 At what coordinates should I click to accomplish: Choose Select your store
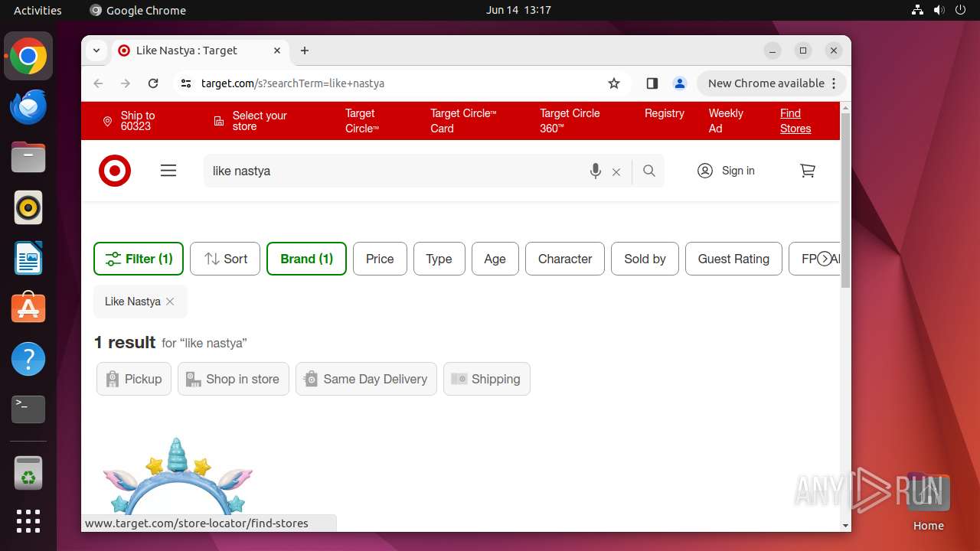click(250, 121)
